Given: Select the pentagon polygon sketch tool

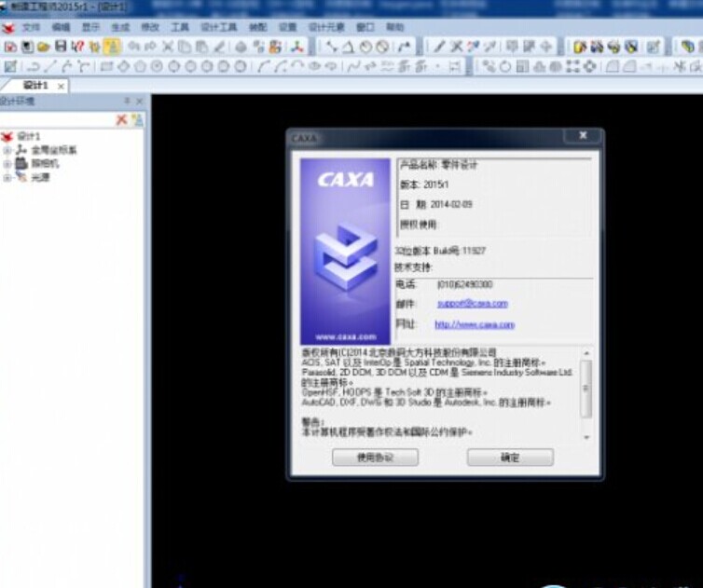Looking at the screenshot, I should click(141, 67).
